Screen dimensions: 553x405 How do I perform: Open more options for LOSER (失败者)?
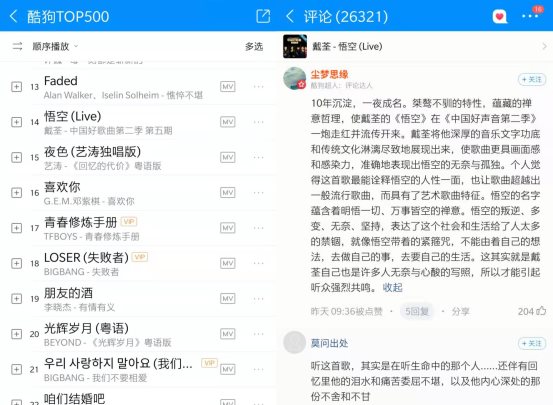tap(259, 263)
